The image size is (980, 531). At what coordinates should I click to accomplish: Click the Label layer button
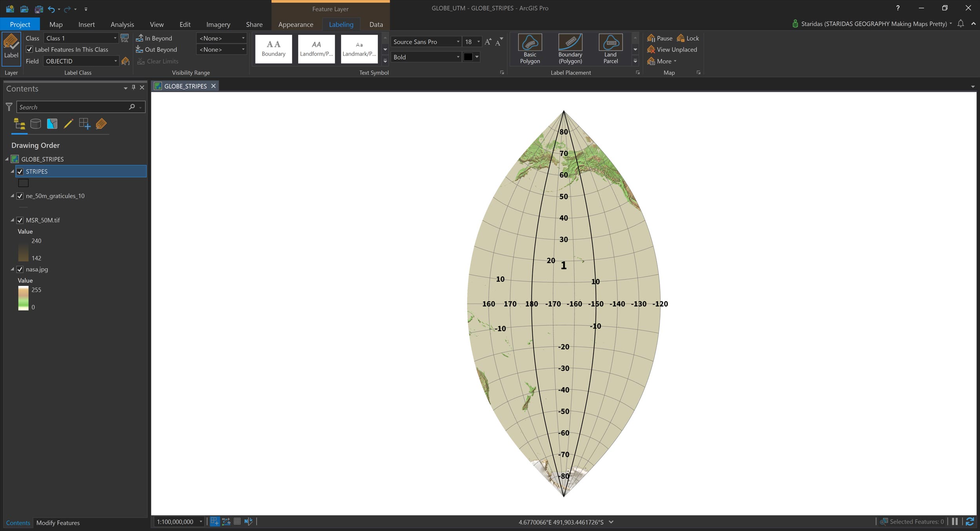coord(11,46)
